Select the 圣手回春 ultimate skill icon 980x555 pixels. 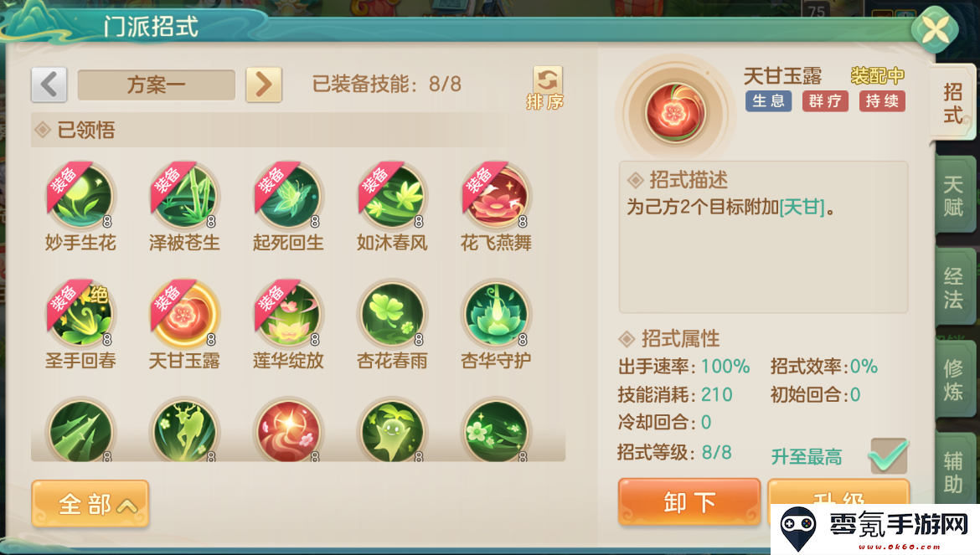(80, 314)
